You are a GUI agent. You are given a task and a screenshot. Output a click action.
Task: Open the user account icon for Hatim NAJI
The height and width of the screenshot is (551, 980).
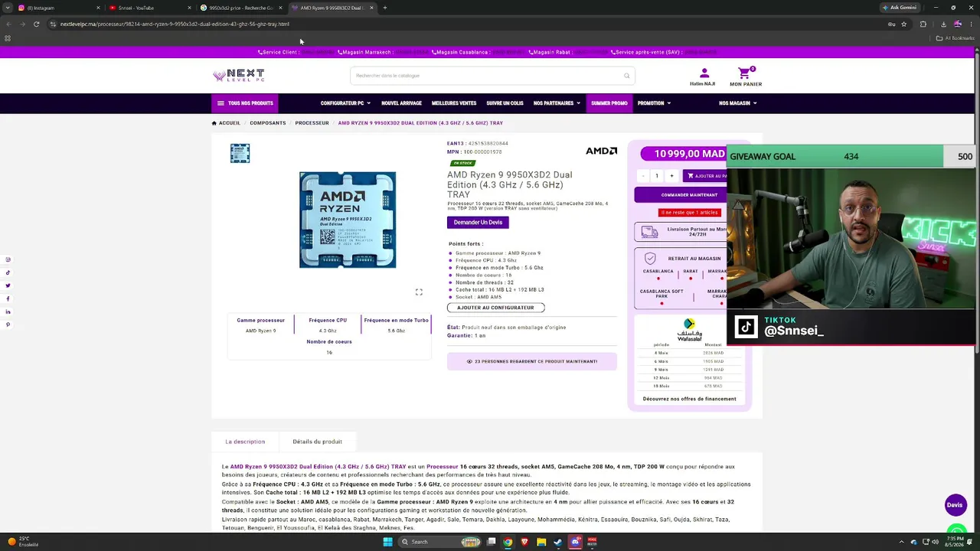point(704,73)
